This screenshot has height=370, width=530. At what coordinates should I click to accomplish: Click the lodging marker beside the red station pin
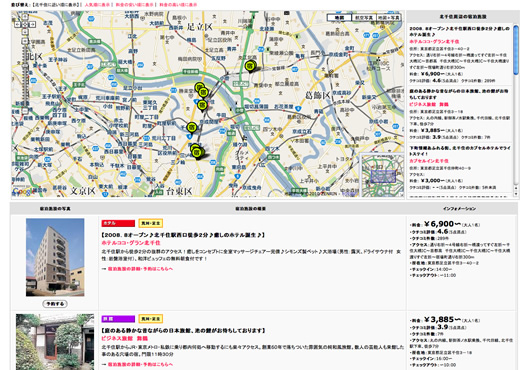(x=202, y=106)
